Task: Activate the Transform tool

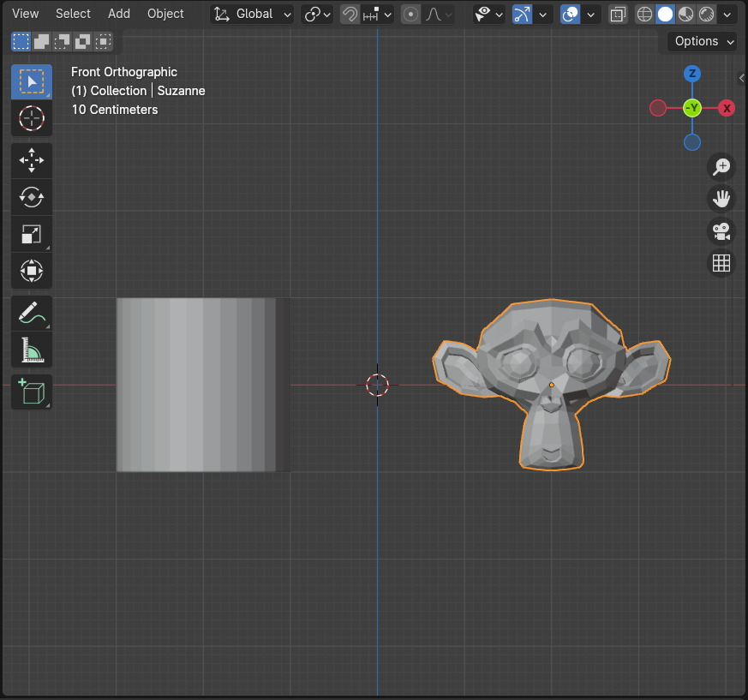Action: pos(32,271)
